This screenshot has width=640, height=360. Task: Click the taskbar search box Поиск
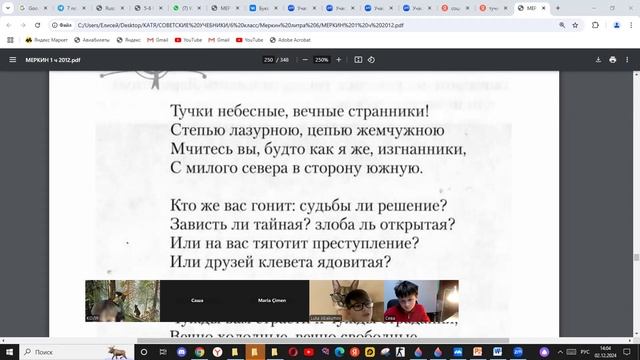(x=76, y=352)
